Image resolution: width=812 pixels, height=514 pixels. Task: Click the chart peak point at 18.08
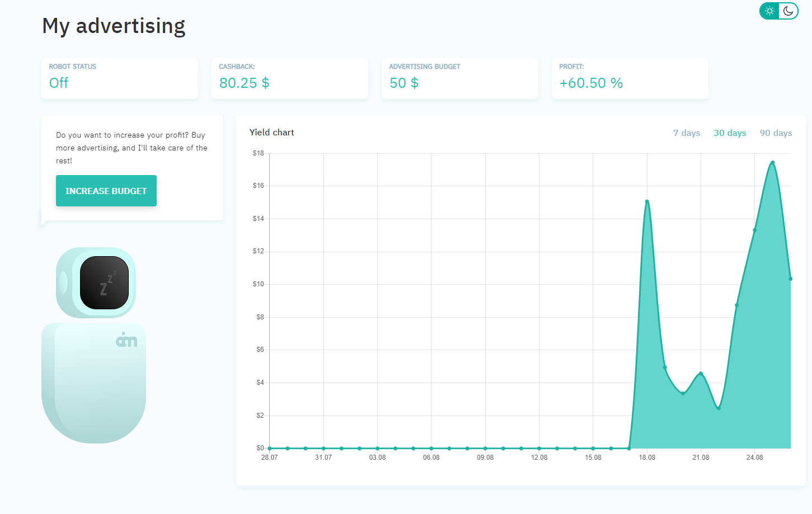coord(647,201)
